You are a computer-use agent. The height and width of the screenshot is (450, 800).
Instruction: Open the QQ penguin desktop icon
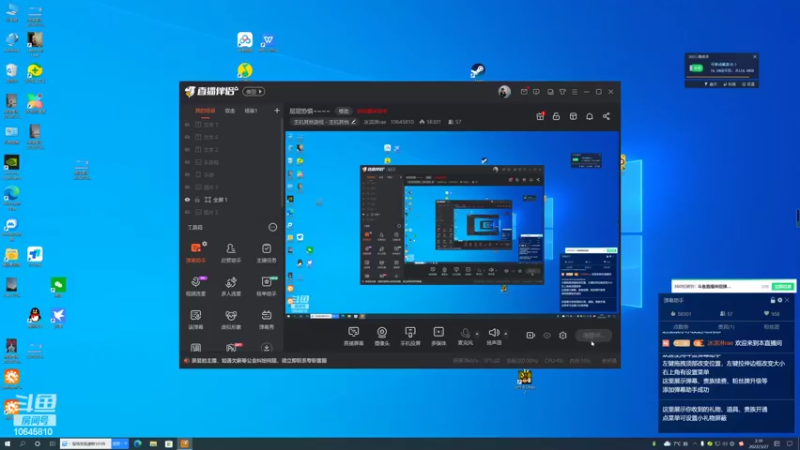[35, 317]
